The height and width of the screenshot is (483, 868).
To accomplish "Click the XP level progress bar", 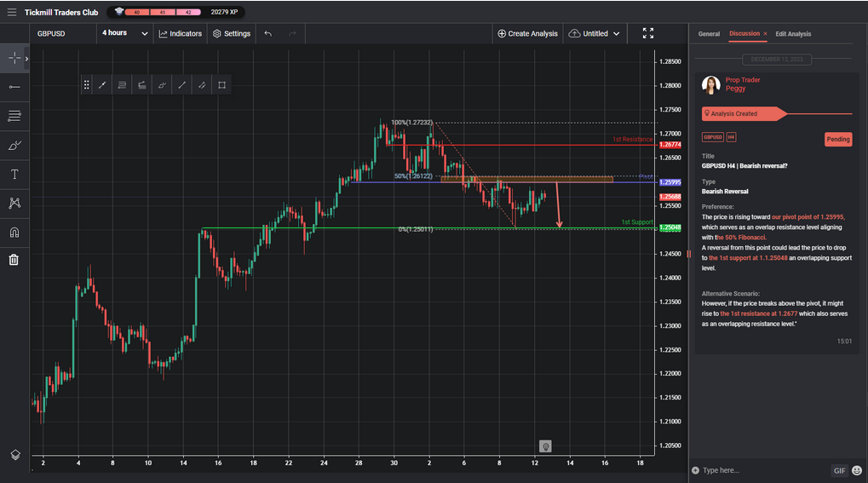I will [162, 12].
